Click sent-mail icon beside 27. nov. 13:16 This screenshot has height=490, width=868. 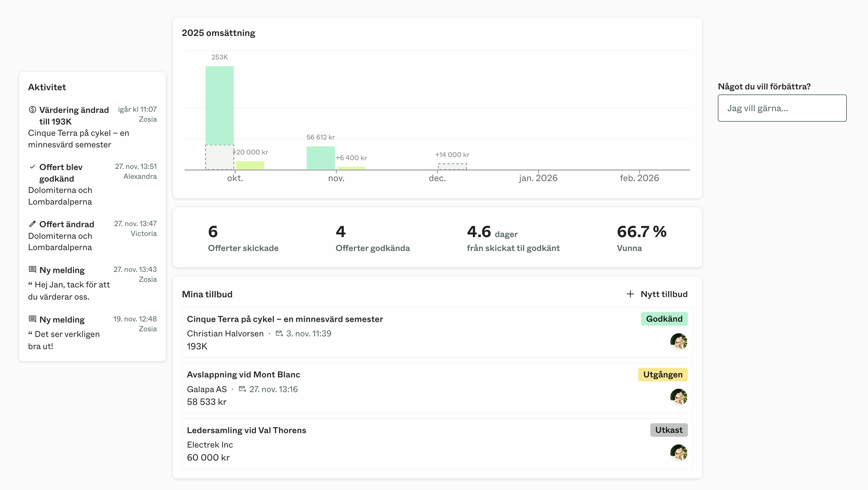tap(242, 389)
